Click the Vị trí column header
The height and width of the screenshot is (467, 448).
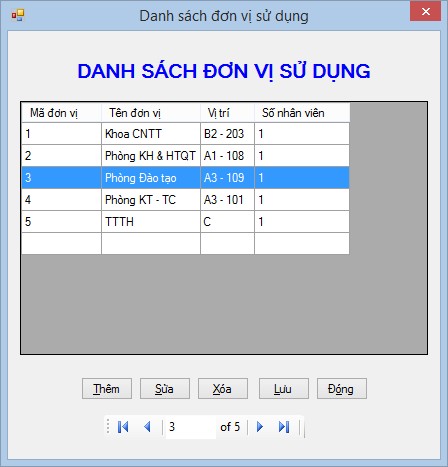coord(227,113)
